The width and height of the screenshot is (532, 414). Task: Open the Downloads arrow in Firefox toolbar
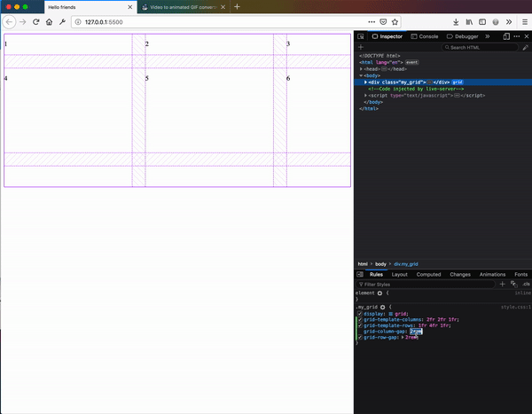click(x=455, y=21)
